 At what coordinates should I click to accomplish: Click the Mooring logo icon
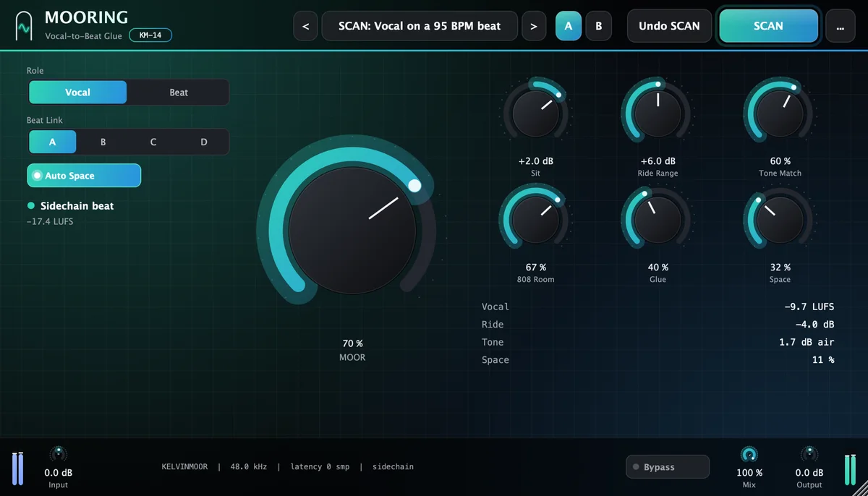(25, 26)
